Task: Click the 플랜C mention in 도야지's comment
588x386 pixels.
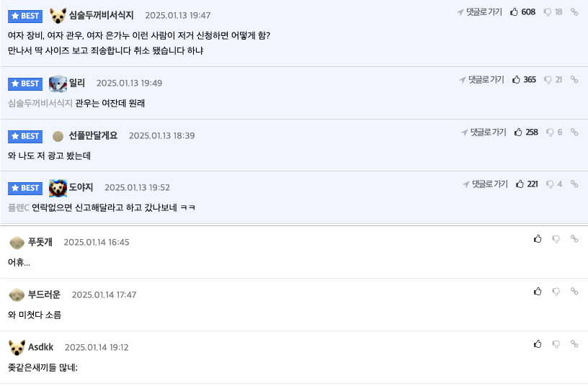Action: point(19,207)
